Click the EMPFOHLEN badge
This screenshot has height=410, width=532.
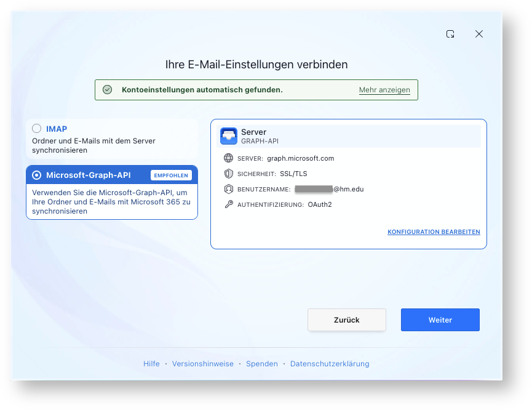click(171, 175)
